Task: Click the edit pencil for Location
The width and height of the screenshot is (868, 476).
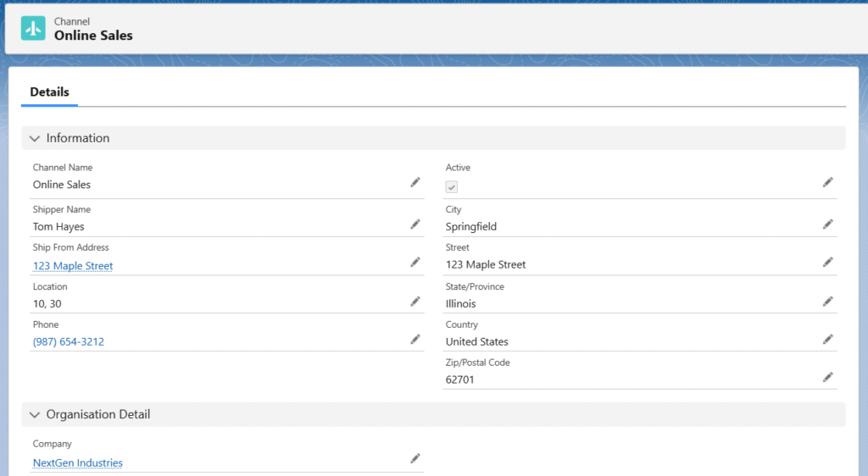Action: (415, 302)
